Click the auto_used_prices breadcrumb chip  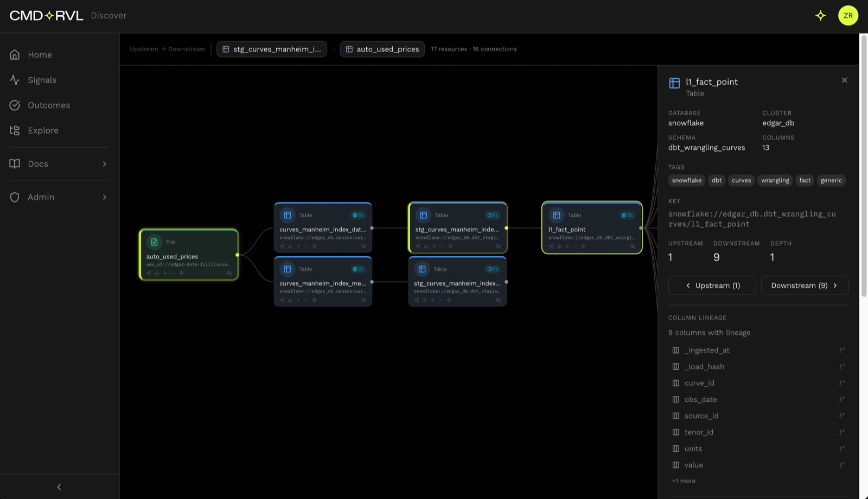[382, 49]
